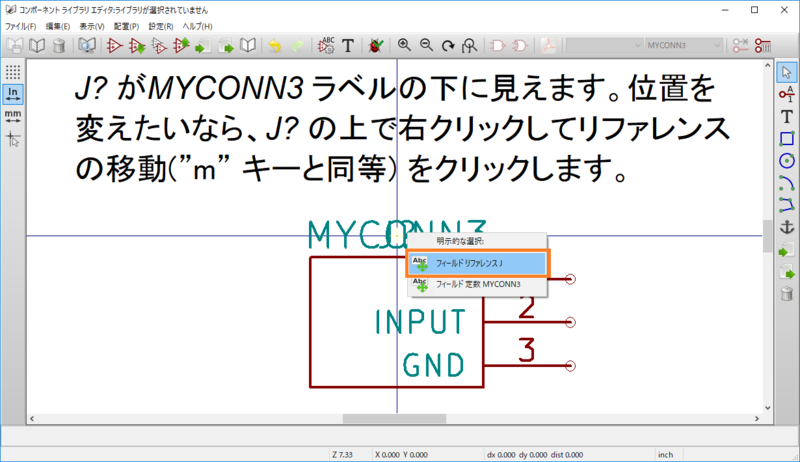Save component to new library icon
The width and height of the screenshot is (800, 462).
pyautogui.click(x=248, y=46)
